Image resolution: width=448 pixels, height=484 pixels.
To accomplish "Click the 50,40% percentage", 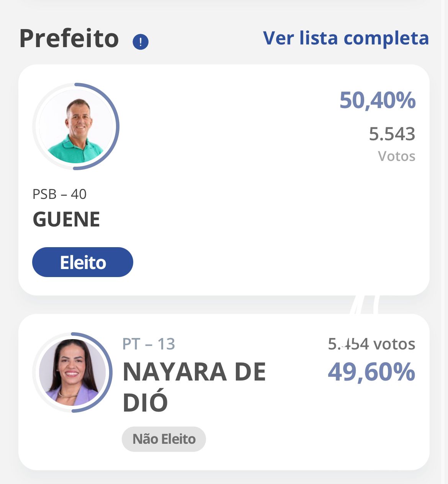I will (x=377, y=100).
